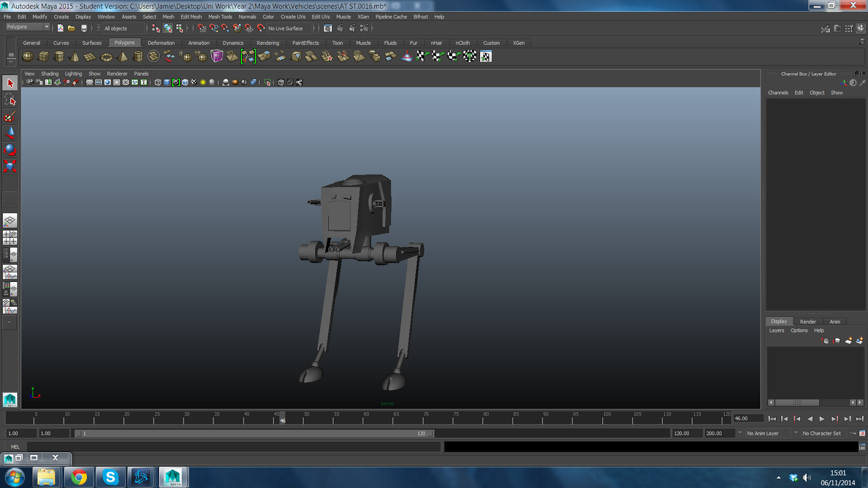This screenshot has width=868, height=488.
Task: Switch to the Anim layer tab
Action: point(835,322)
